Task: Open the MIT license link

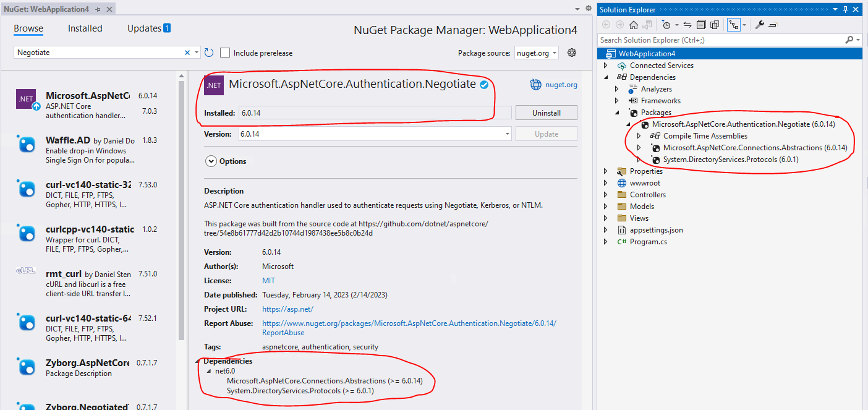Action: pos(269,281)
